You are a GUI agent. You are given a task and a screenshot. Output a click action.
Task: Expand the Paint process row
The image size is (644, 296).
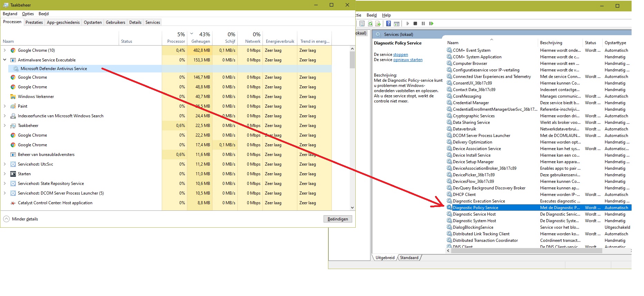[5, 106]
